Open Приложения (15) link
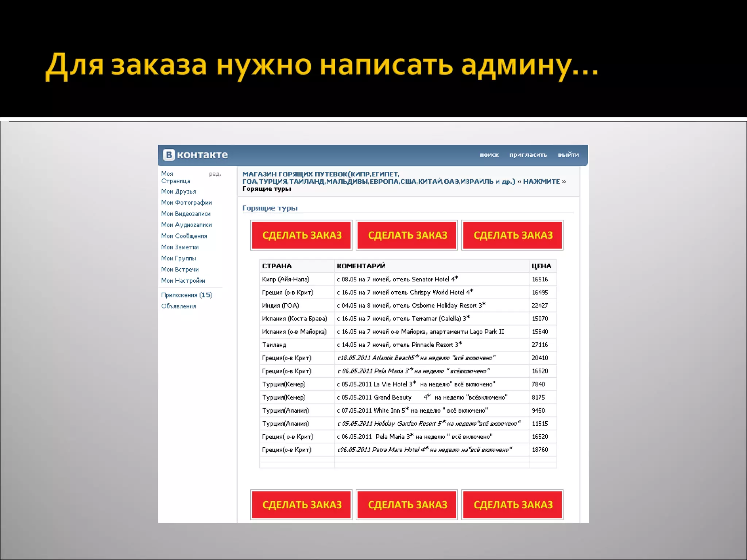747x560 pixels. click(186, 295)
